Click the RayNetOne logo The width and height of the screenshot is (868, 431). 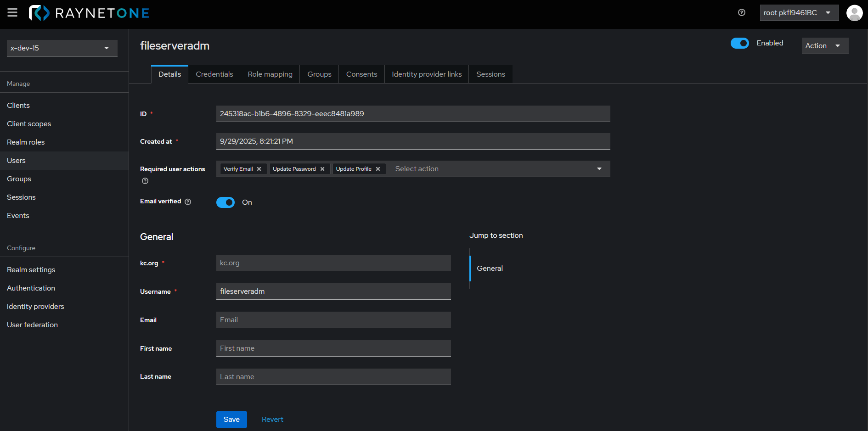pyautogui.click(x=89, y=13)
